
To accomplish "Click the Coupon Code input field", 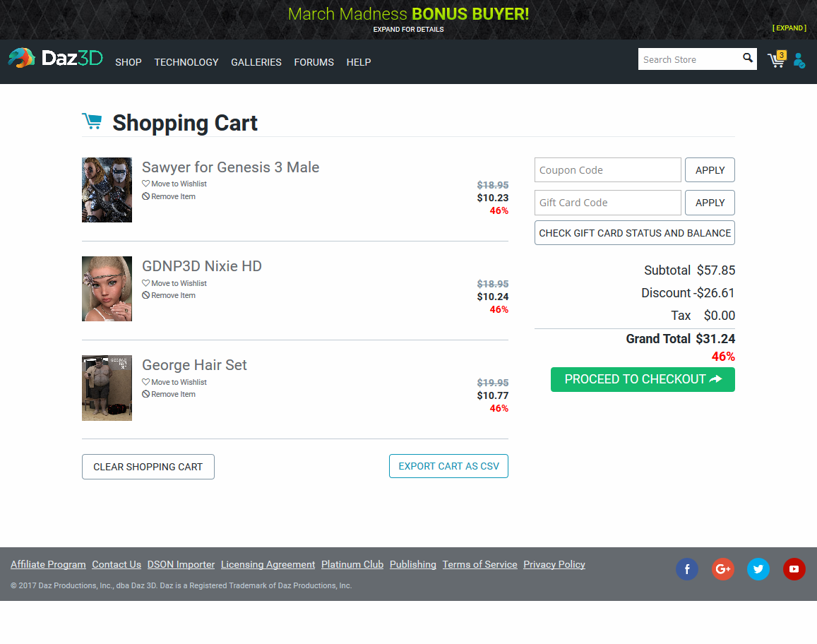I will click(x=607, y=169).
